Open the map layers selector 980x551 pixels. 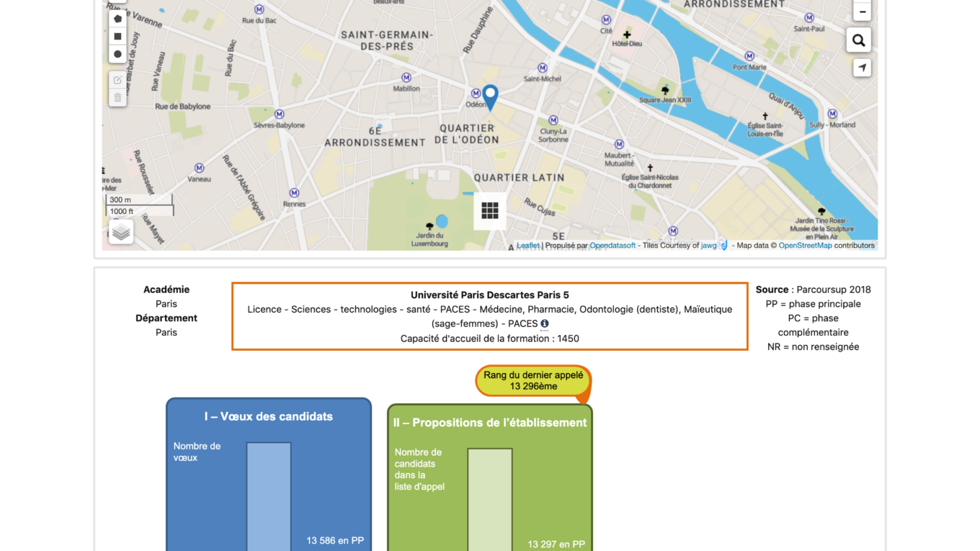click(121, 232)
